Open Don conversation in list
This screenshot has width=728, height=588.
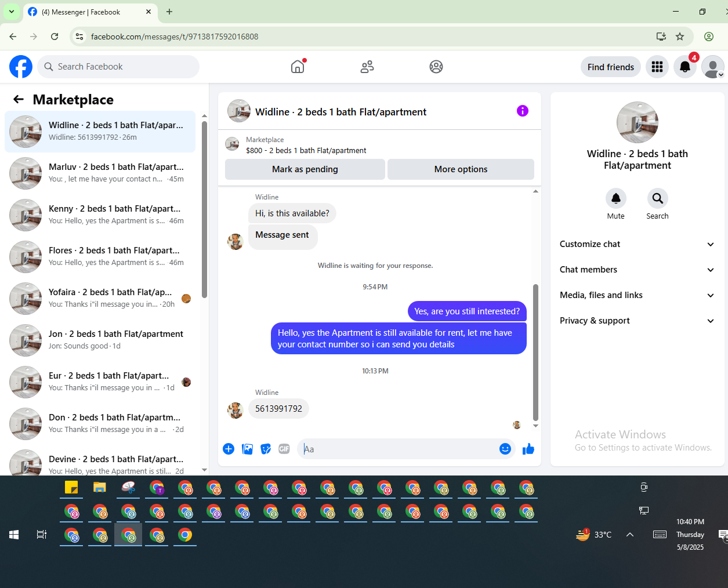tap(100, 424)
